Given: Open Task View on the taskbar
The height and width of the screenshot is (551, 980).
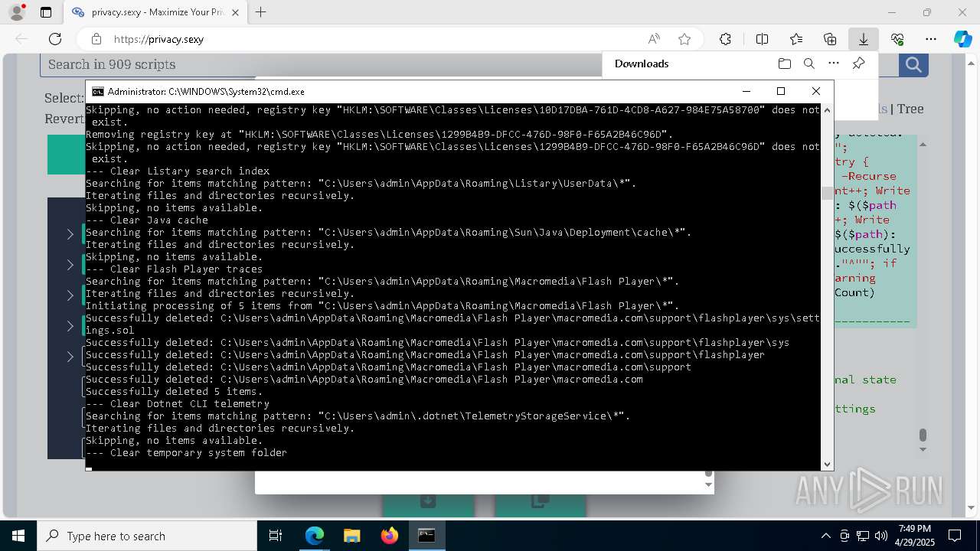Looking at the screenshot, I should [x=276, y=536].
